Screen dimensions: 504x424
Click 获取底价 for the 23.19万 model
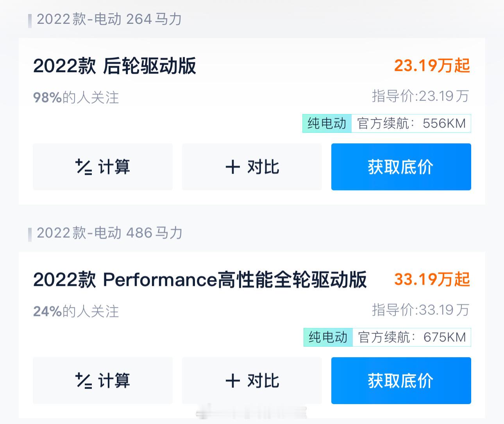click(401, 167)
